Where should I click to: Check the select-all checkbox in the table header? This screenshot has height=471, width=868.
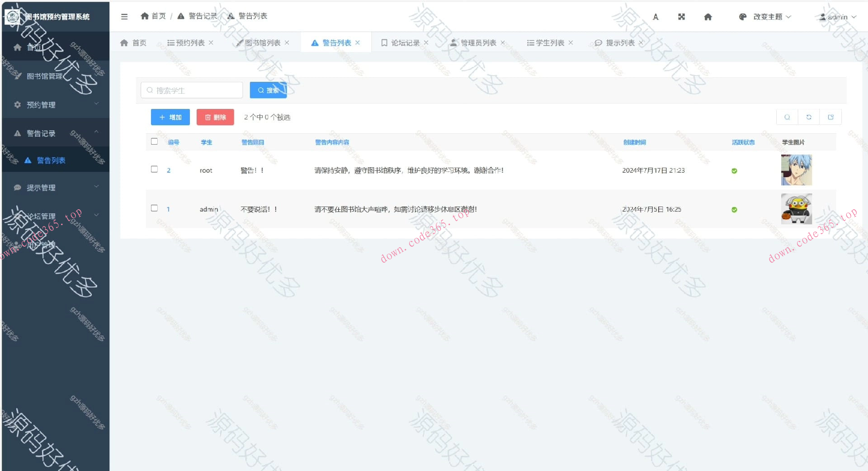coord(154,141)
